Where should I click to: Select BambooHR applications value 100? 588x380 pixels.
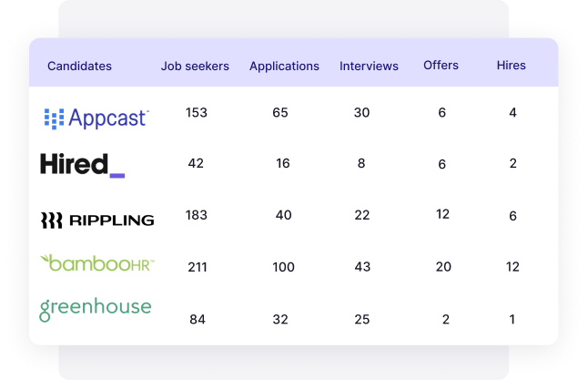click(x=284, y=267)
